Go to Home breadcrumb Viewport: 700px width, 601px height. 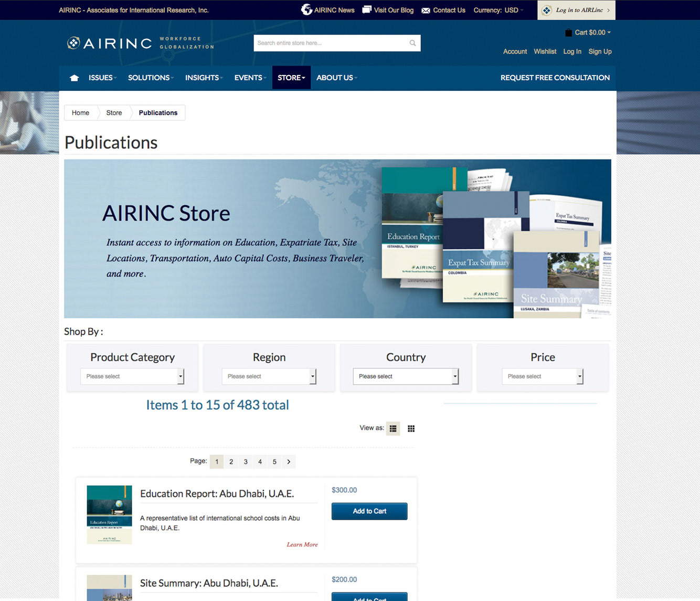point(80,113)
